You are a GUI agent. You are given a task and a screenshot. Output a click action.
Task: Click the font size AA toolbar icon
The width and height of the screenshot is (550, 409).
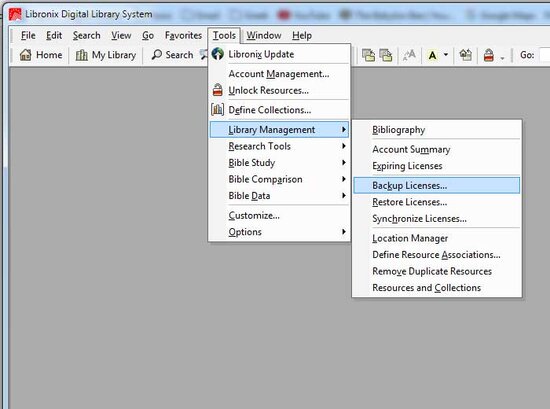409,55
